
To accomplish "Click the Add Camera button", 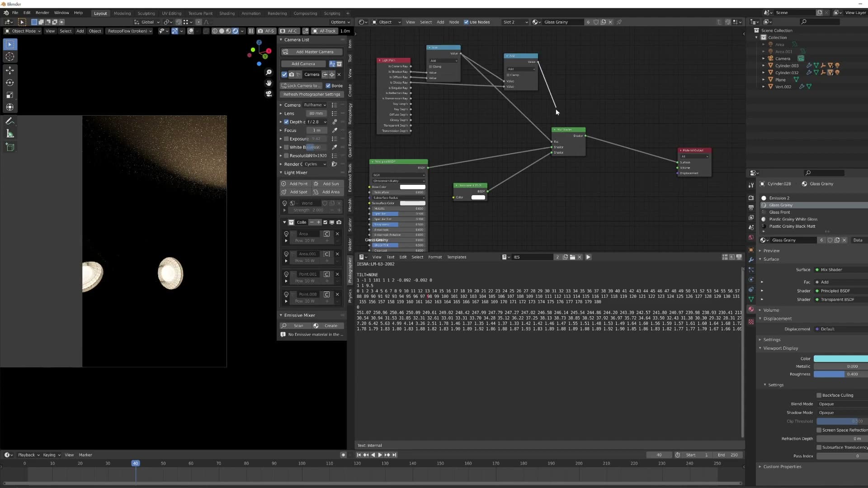I will 303,64.
